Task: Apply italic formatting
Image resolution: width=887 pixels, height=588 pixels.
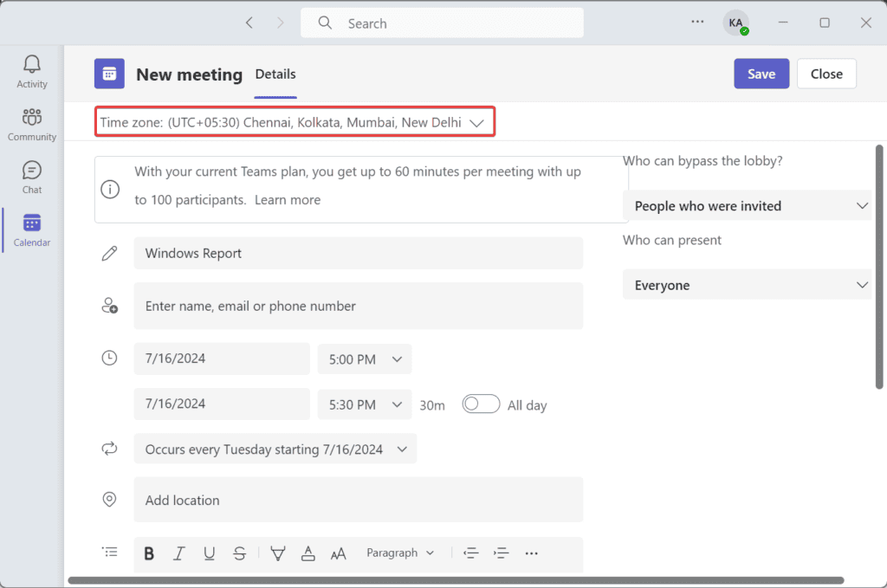Action: click(x=178, y=553)
